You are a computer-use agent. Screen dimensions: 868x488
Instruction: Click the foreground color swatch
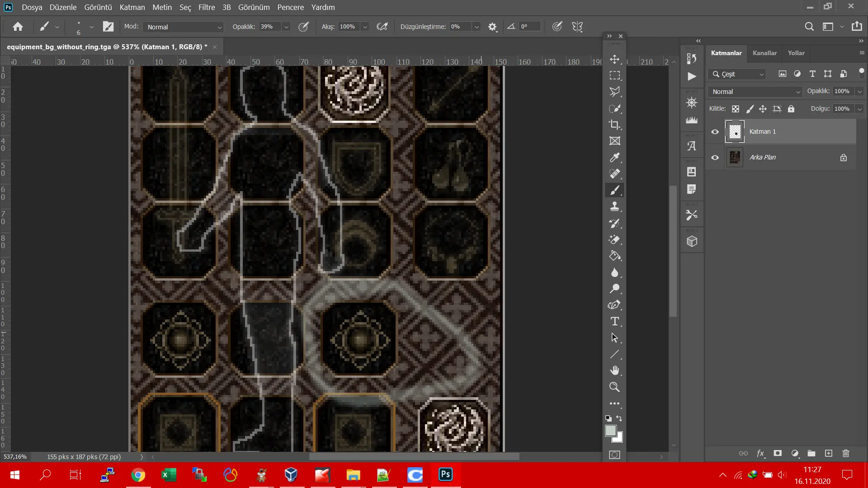[610, 431]
